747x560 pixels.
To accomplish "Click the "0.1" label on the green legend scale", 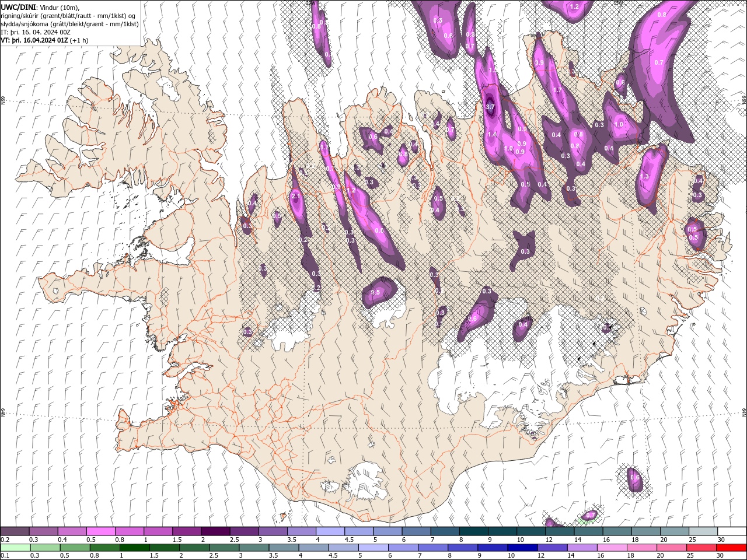I will [x=5, y=556].
